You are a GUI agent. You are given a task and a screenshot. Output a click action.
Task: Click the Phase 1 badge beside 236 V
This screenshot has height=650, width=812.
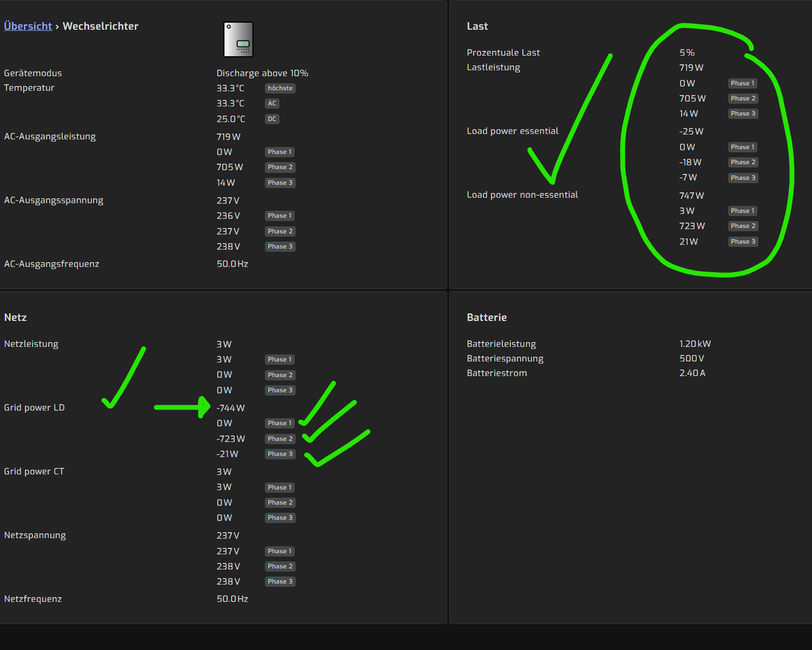tap(279, 216)
